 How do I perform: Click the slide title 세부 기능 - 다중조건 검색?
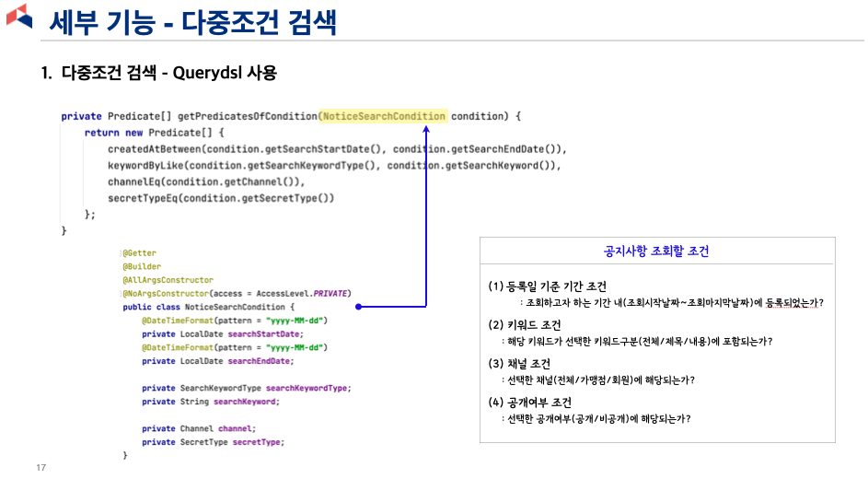click(x=192, y=22)
